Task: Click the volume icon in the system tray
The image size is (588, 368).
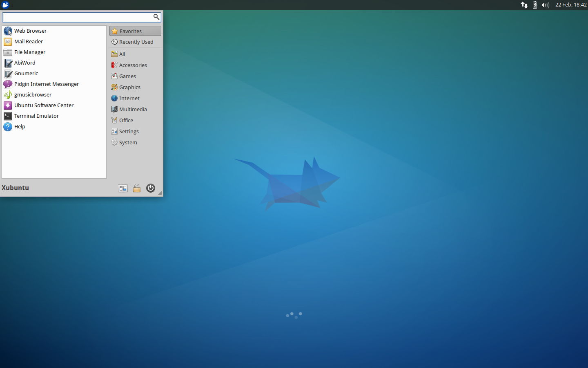Action: pos(545,5)
